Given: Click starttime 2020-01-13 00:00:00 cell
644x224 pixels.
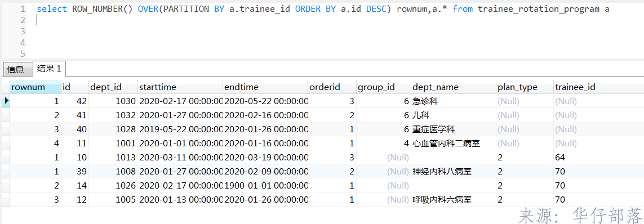Looking at the screenshot, I should pyautogui.click(x=180, y=200).
